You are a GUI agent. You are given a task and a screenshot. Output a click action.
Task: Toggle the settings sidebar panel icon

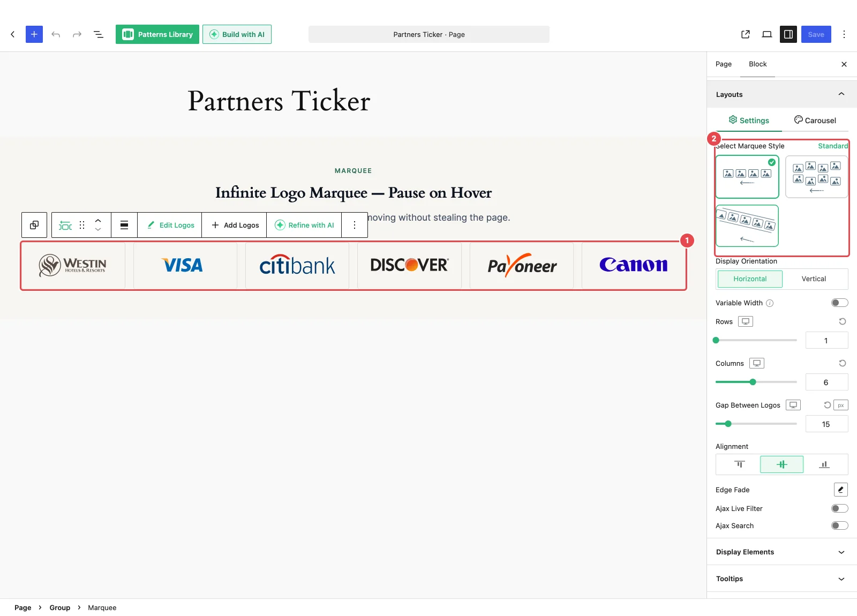788,34
